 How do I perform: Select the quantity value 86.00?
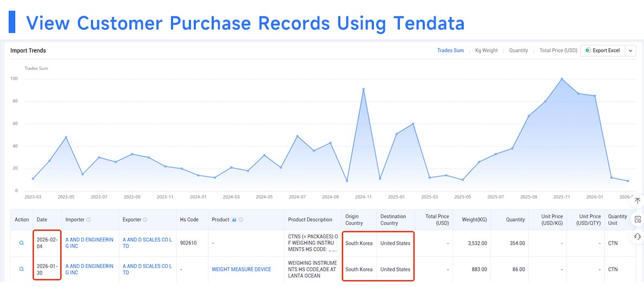tap(519, 269)
